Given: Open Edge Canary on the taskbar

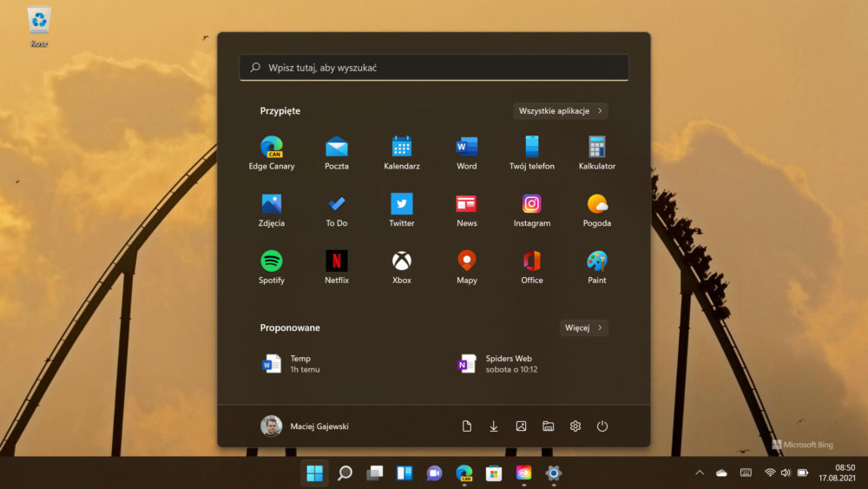Looking at the screenshot, I should click(x=464, y=473).
